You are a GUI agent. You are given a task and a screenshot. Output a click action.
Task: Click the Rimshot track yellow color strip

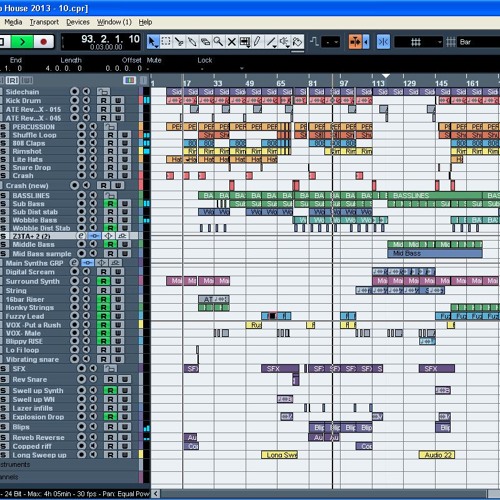tap(141, 151)
